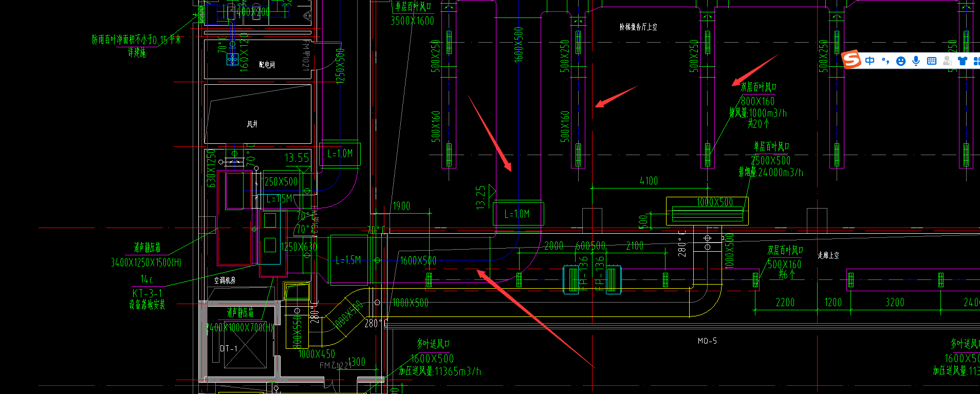
Task: Select the 3200 dimension text
Action: pyautogui.click(x=895, y=302)
